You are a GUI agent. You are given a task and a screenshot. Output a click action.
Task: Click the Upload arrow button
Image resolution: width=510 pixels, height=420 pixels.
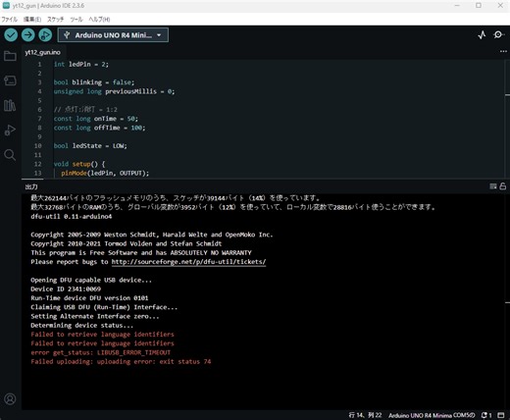pos(28,35)
